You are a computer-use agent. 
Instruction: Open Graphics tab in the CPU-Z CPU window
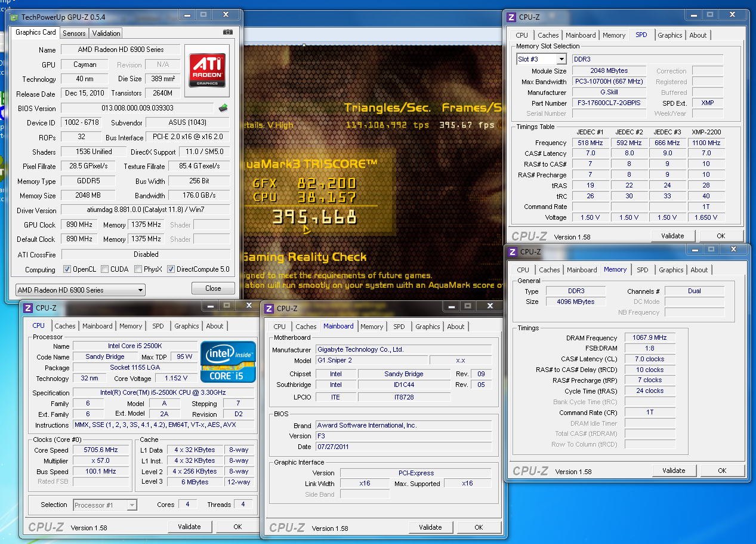pos(186,326)
